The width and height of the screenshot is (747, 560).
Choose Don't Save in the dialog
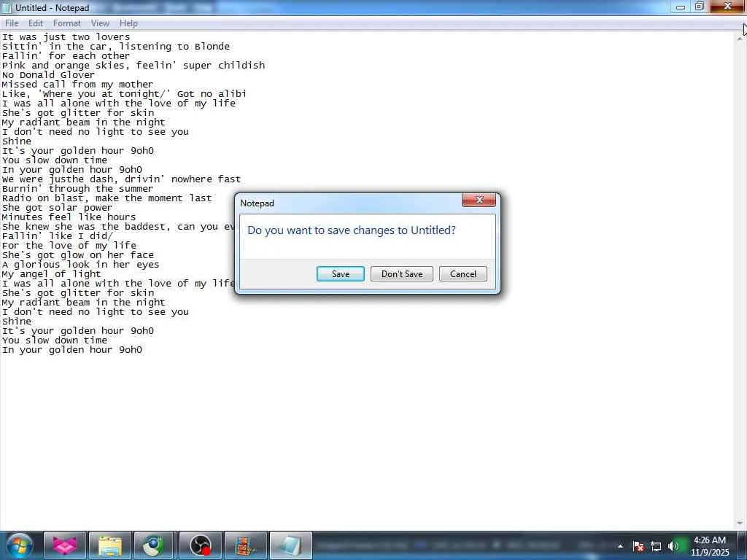point(402,274)
